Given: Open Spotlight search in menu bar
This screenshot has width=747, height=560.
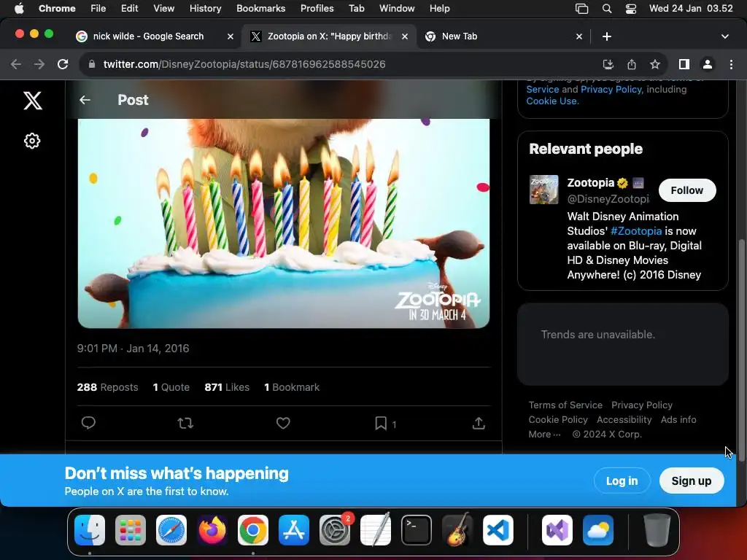Looking at the screenshot, I should [606, 9].
